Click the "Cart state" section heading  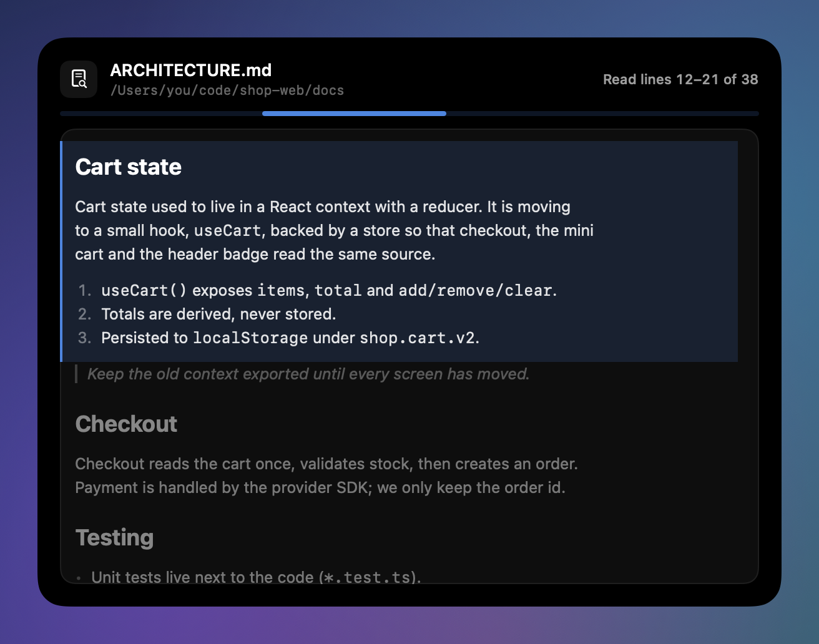click(129, 167)
